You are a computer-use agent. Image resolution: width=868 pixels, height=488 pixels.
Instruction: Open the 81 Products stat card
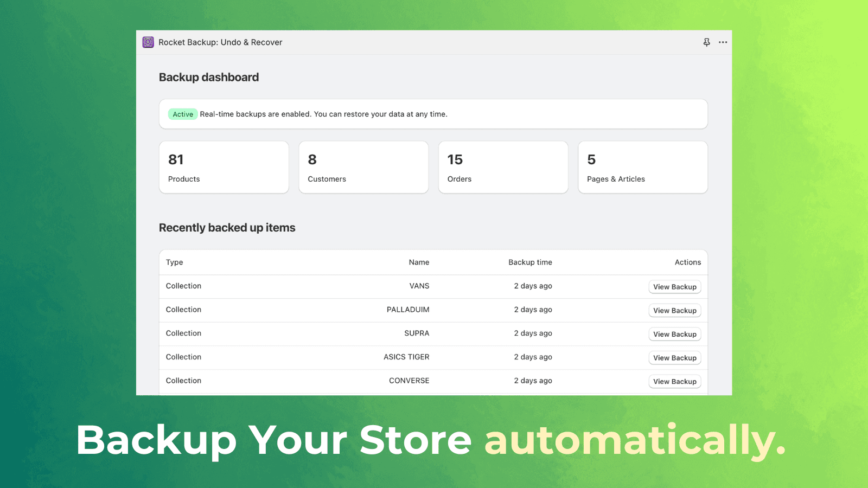coord(224,167)
